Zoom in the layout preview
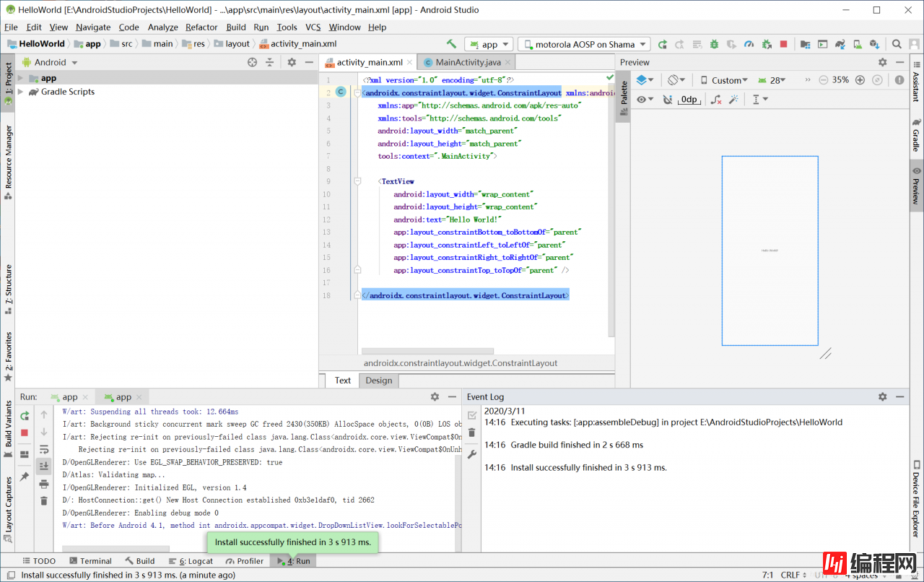Screen dimensions: 924x582 pos(860,80)
